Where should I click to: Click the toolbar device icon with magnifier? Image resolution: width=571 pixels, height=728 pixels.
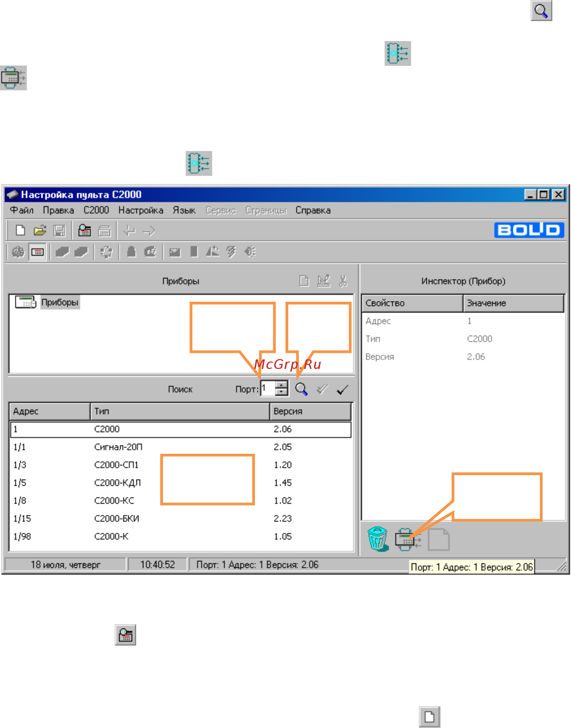click(x=85, y=230)
